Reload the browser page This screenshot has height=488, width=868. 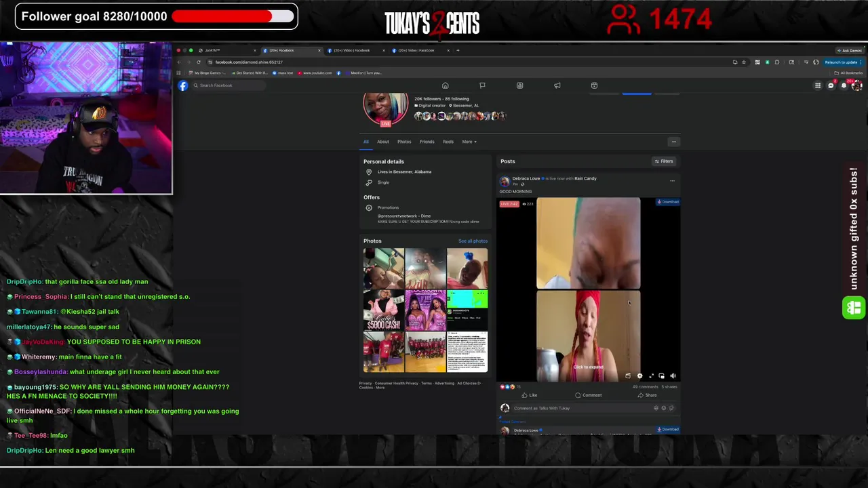click(x=199, y=62)
